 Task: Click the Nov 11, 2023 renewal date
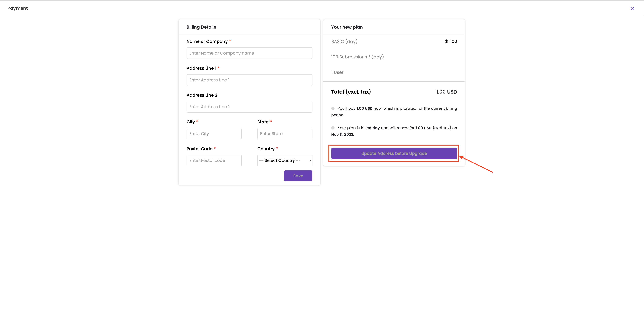click(x=342, y=134)
